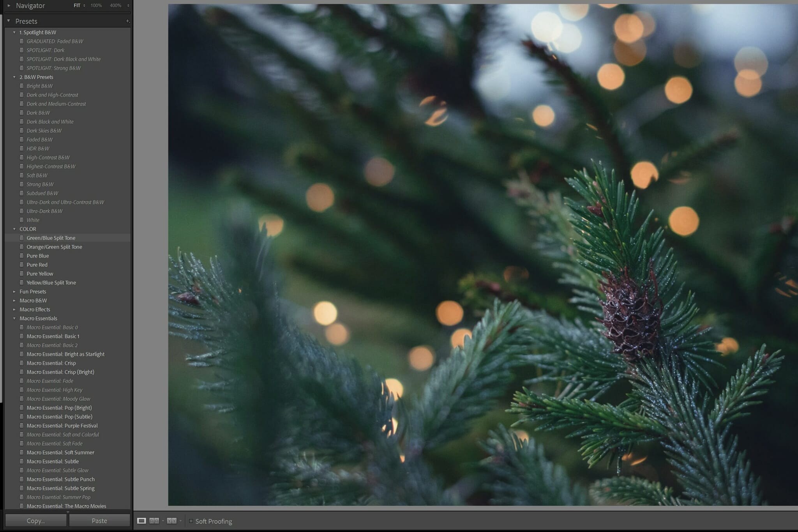
Task: Expand the Navigator panel
Action: tap(9, 5)
